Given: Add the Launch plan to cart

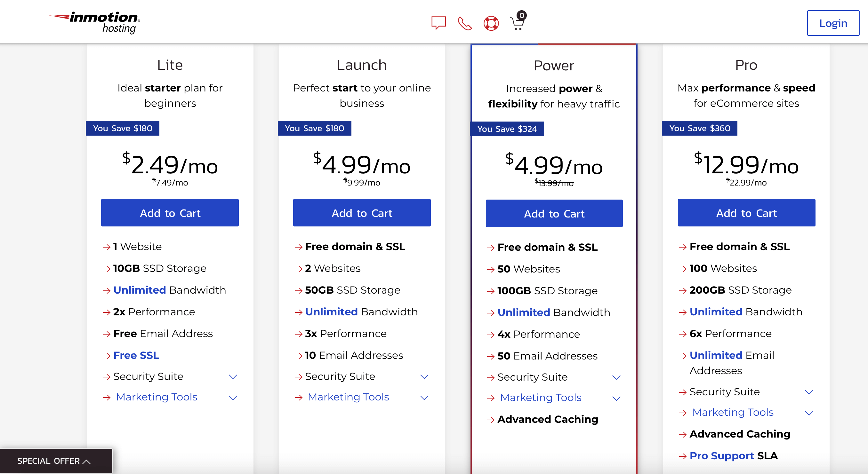Looking at the screenshot, I should pos(362,213).
